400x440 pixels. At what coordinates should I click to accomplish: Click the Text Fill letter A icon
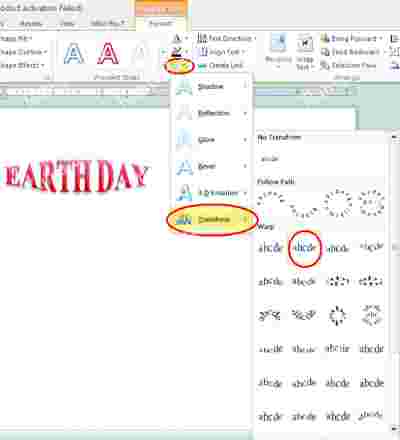point(177,39)
